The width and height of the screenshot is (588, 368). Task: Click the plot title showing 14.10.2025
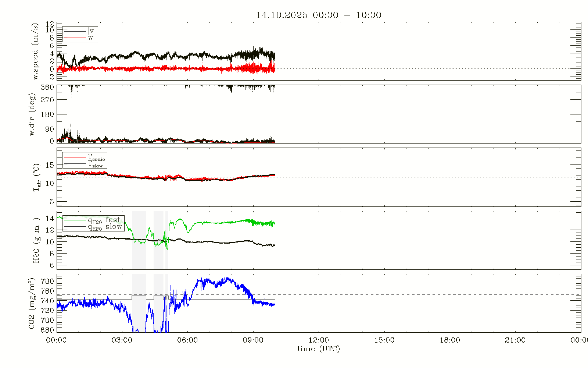[319, 15]
